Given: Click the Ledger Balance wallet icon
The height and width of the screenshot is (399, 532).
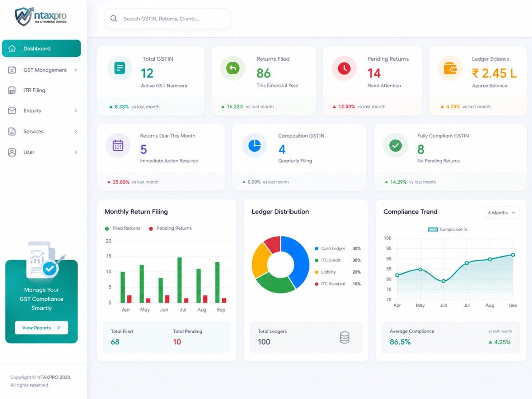Looking at the screenshot, I should (450, 68).
